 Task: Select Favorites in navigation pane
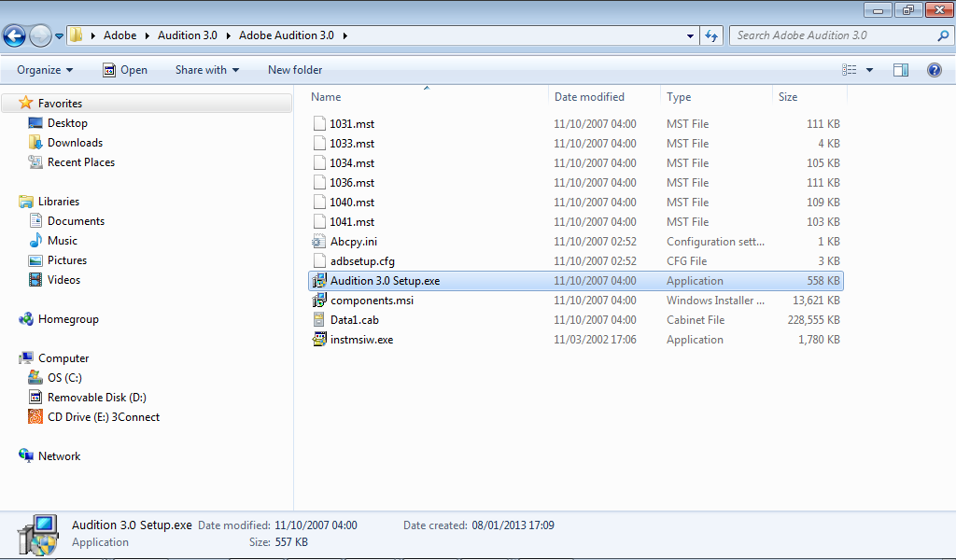point(60,104)
